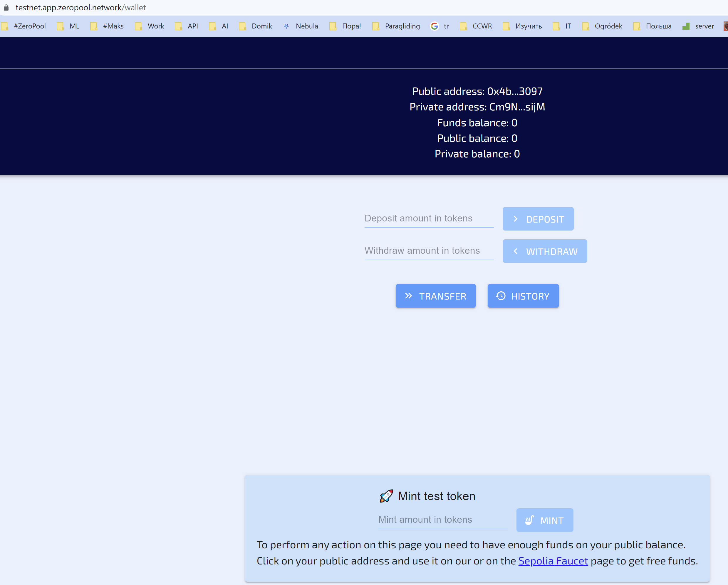Open the IT bookmark folder
Screen dimensions: 728x585
click(562, 26)
